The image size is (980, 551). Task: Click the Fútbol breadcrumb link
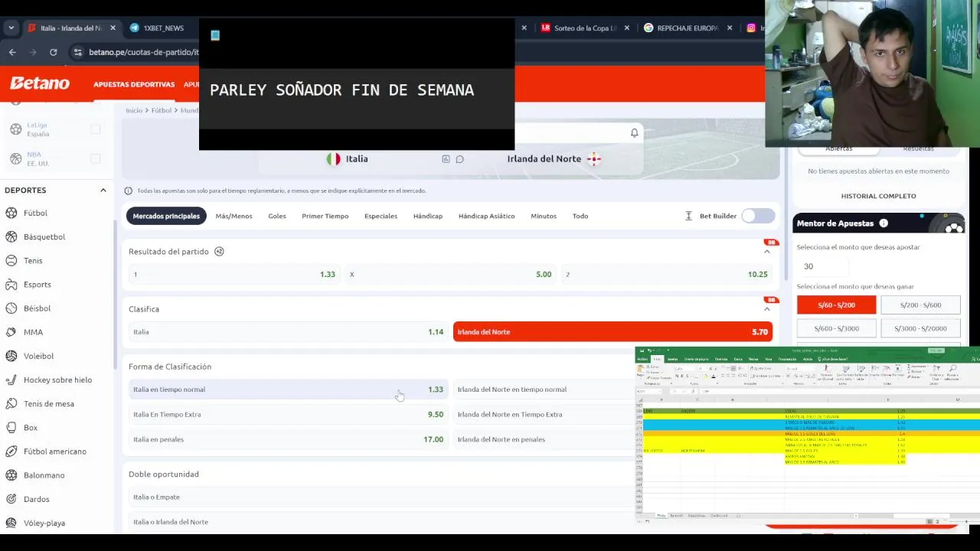click(x=162, y=110)
